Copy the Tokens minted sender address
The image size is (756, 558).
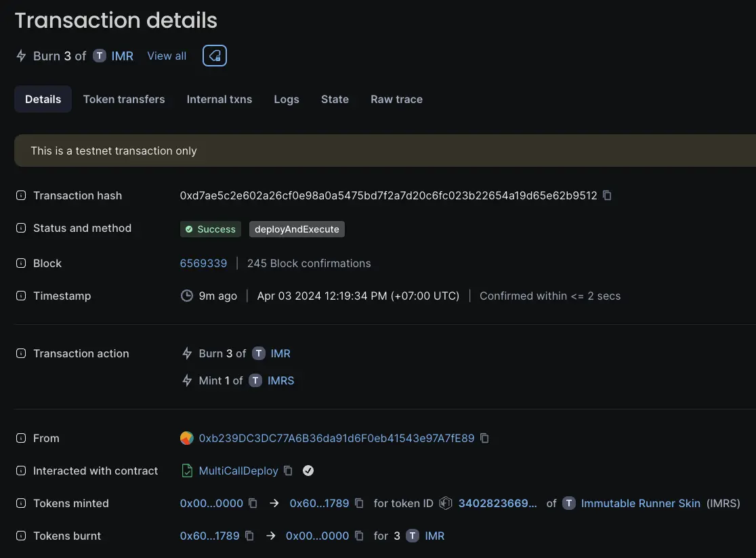(x=253, y=503)
